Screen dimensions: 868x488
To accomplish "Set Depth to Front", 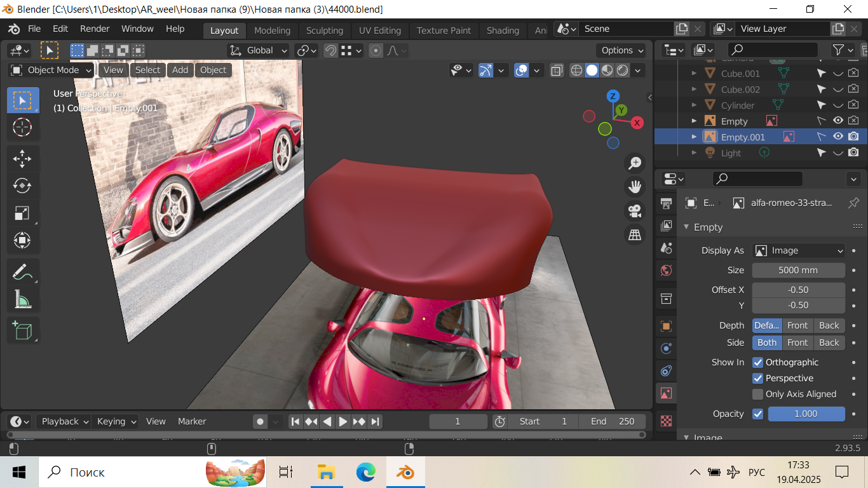I will [797, 325].
